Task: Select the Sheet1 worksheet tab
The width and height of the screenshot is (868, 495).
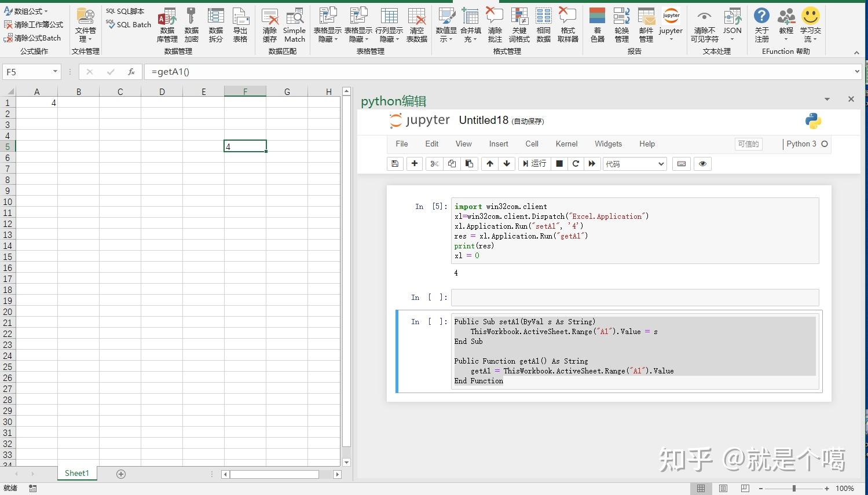Action: coord(77,474)
